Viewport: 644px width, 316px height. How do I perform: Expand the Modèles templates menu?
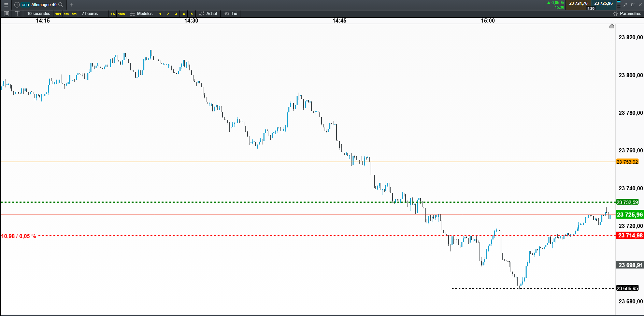(141, 14)
